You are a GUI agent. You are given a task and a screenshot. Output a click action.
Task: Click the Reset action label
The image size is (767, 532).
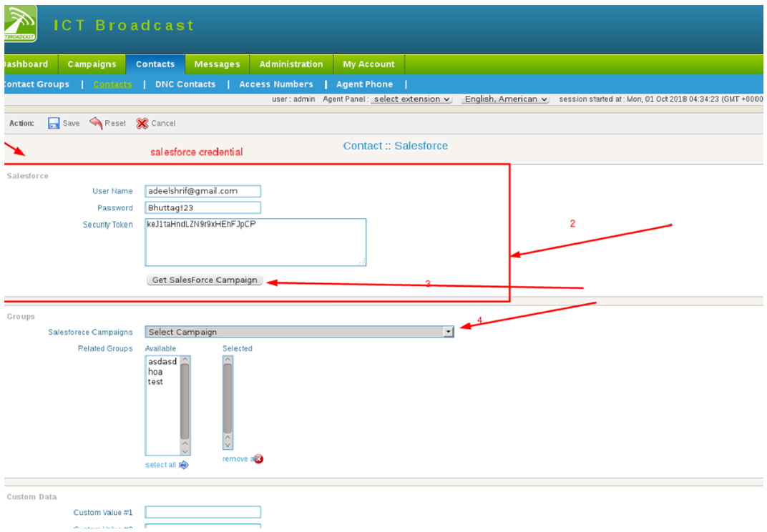(115, 123)
